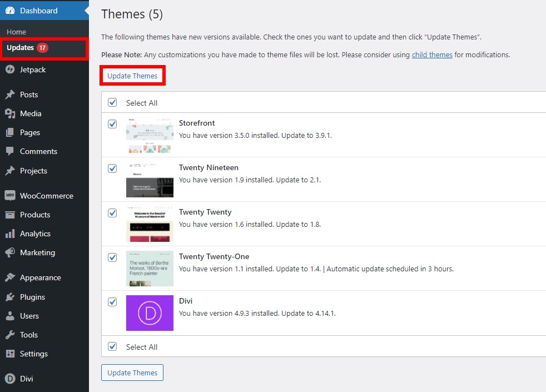Click the purple Divi theme thumbnail
Image resolution: width=546 pixels, height=392 pixels.
[x=150, y=313]
